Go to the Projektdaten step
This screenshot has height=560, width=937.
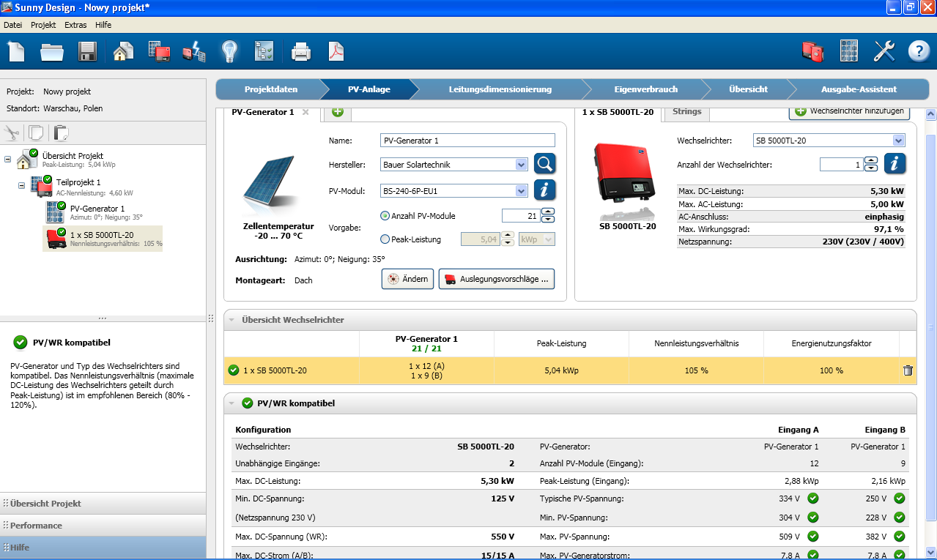(271, 89)
